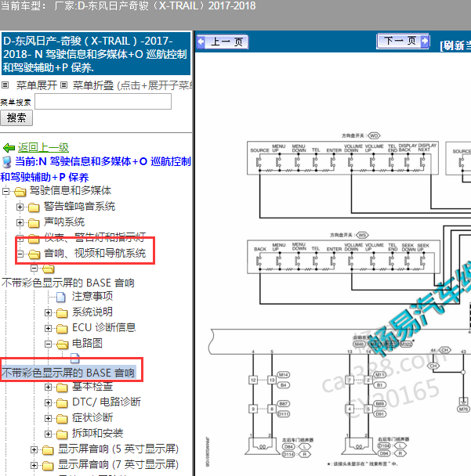Click the 基本检查 folder icon
471x476 pixels.
click(62, 388)
